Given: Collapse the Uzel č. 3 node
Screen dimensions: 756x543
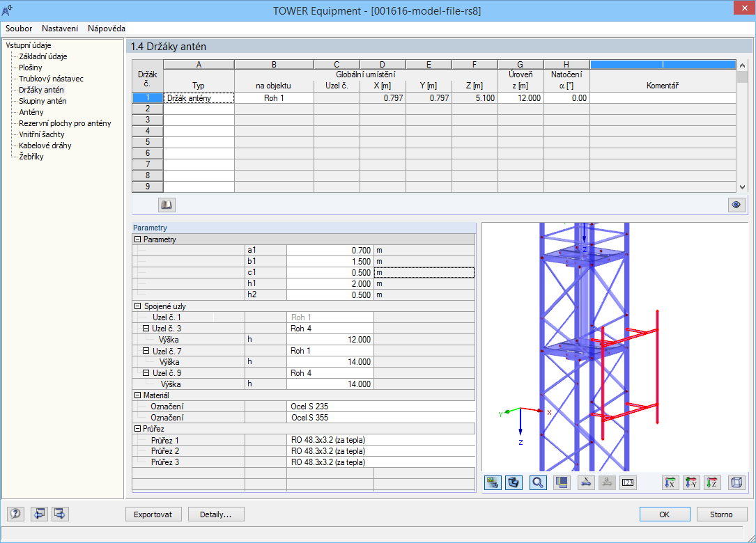Looking at the screenshot, I should click(x=146, y=329).
